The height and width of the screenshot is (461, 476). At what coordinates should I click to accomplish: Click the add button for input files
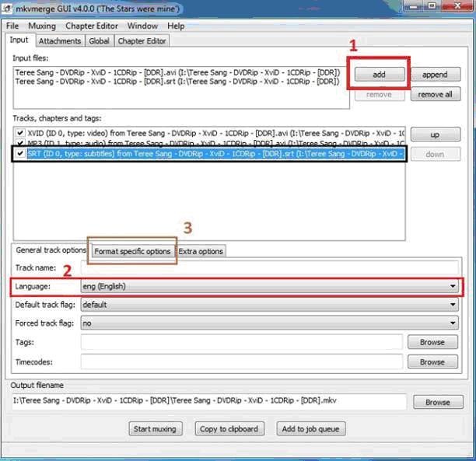tap(379, 75)
